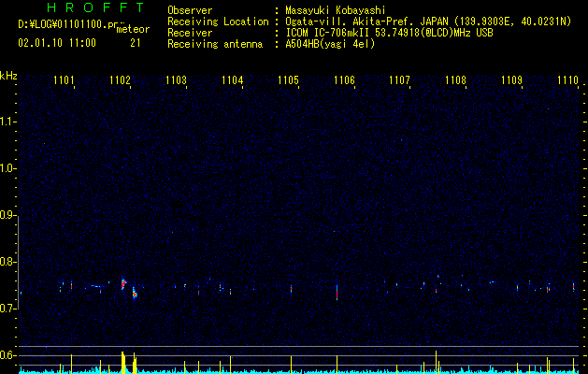Viewport: 588px width, 374px height.
Task: Click the 'Observer' field label
Action: [x=190, y=10]
